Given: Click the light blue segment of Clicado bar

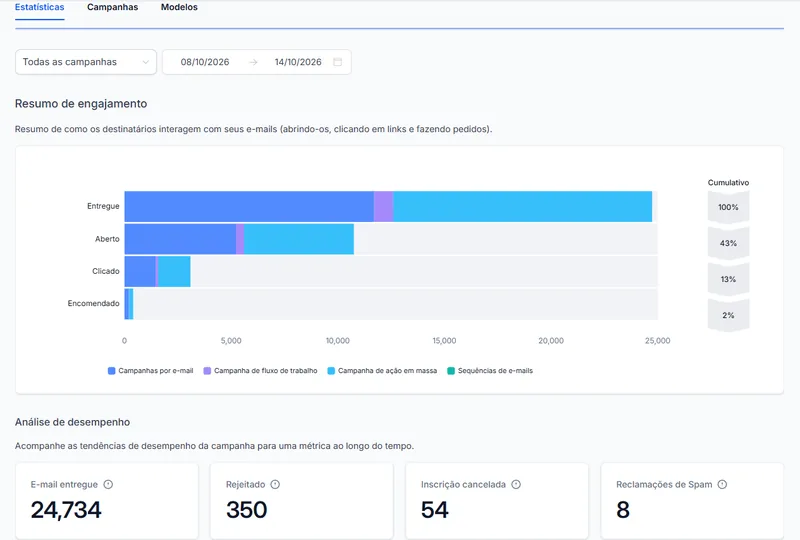Looking at the screenshot, I should pos(174,272).
